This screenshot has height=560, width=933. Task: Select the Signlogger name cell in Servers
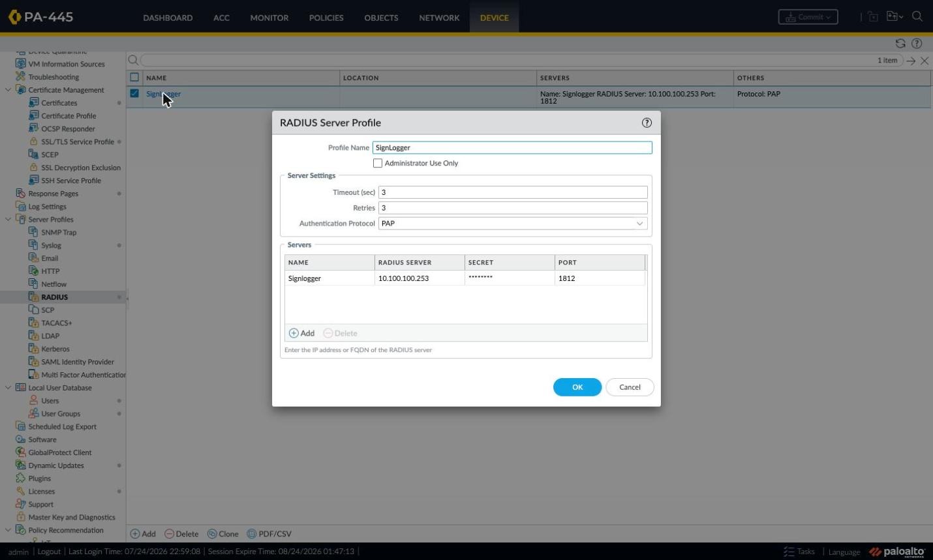point(329,278)
